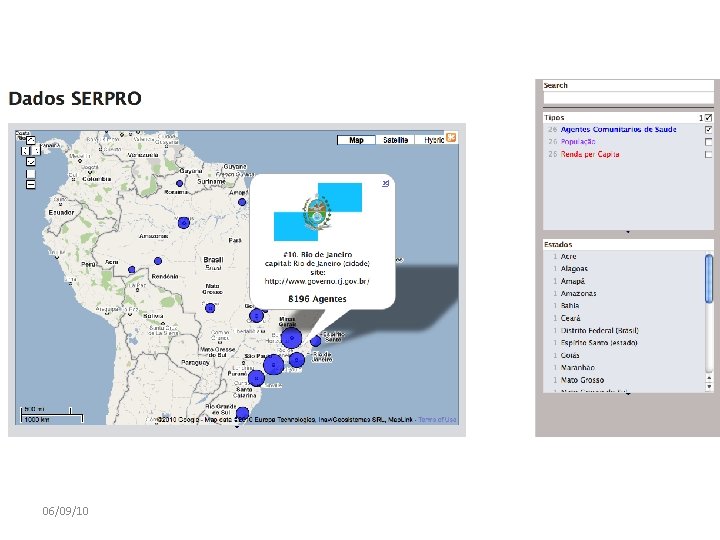This screenshot has height=540, width=720.
Task: Select Distrito Federal (Brasil) in Estados
Action: (x=599, y=330)
